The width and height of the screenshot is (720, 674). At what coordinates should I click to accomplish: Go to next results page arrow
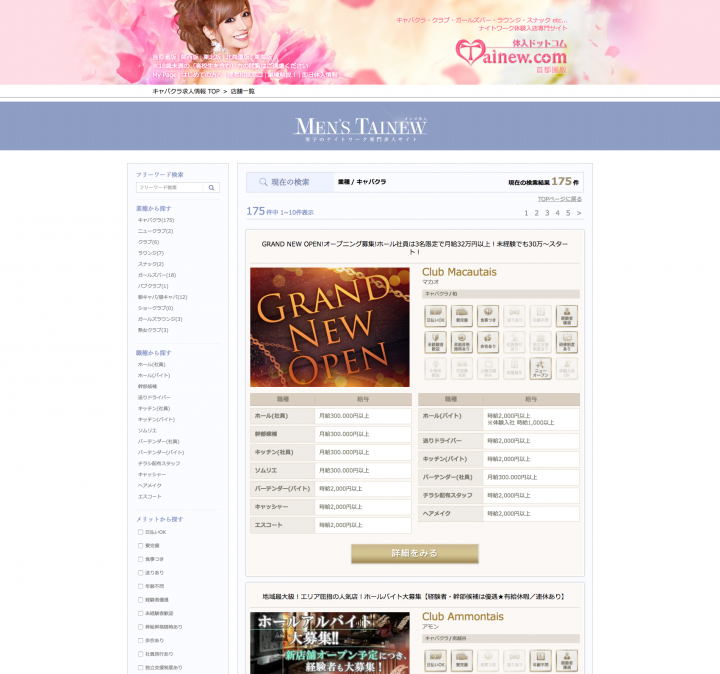point(579,213)
